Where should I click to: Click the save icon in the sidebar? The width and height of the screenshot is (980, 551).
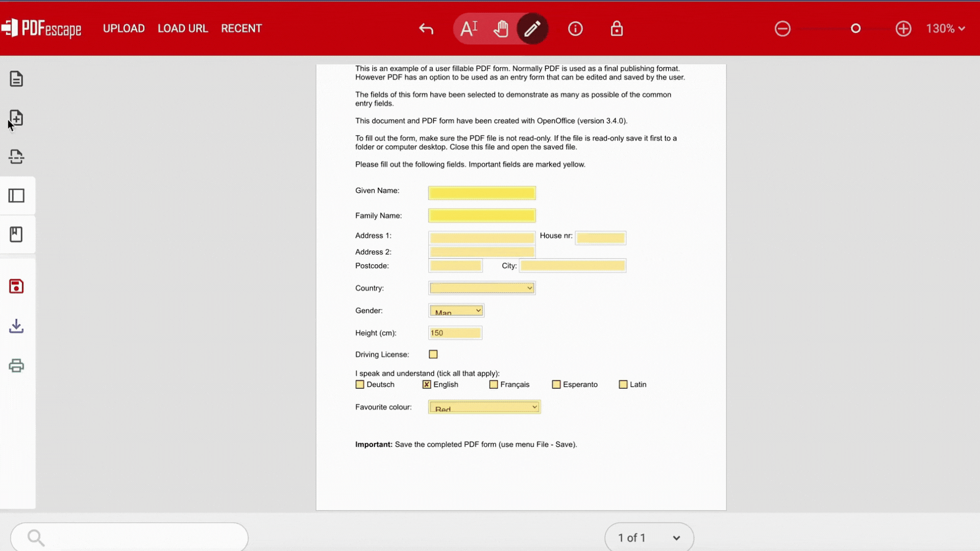(x=16, y=286)
